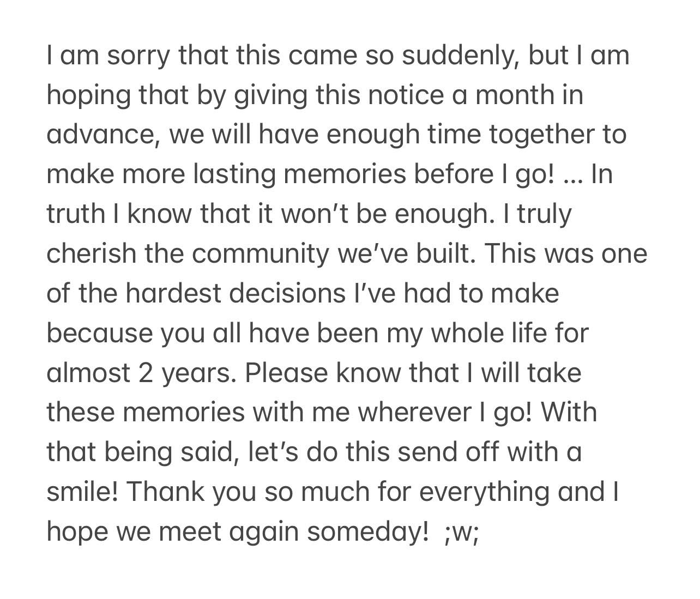Place cursor on the word "month"
Screen dimensions: 700x599
(x=515, y=95)
